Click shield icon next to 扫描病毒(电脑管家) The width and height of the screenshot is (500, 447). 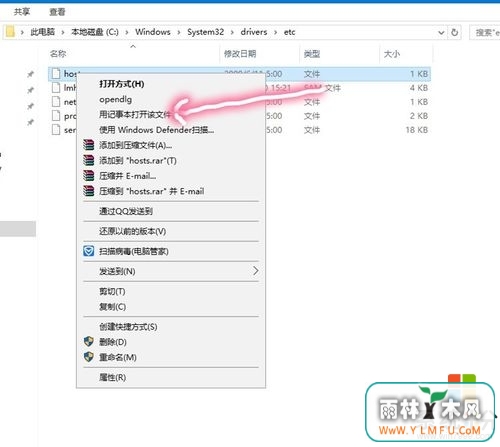88,251
